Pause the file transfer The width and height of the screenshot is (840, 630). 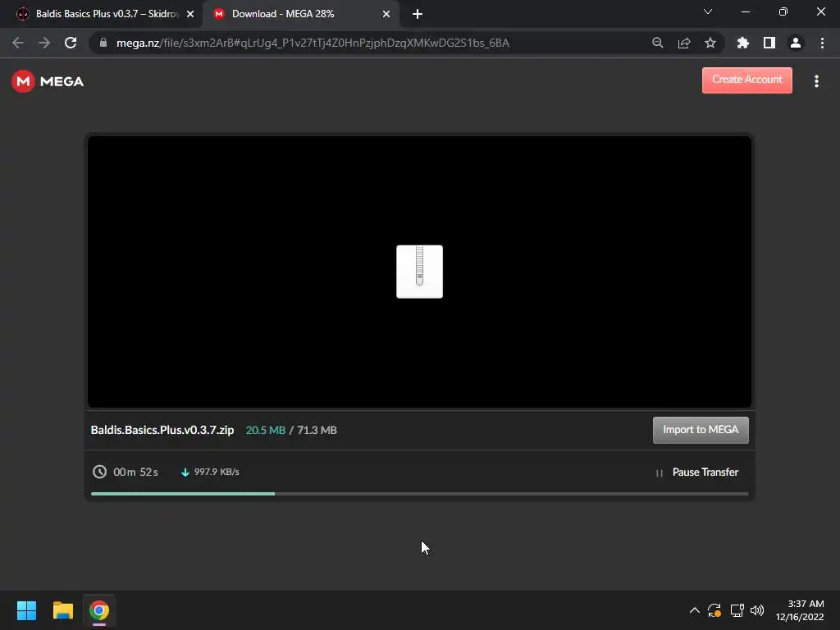697,472
